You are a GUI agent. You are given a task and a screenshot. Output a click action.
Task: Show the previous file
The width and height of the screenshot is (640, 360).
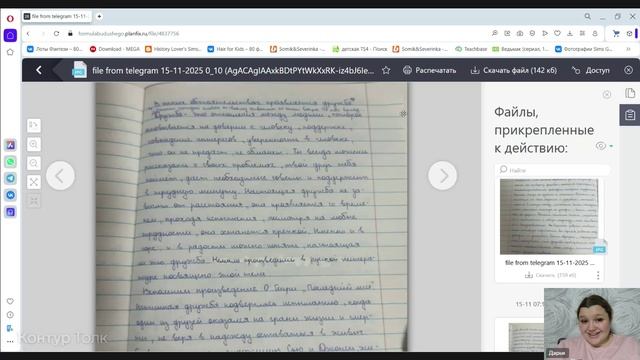[60, 176]
